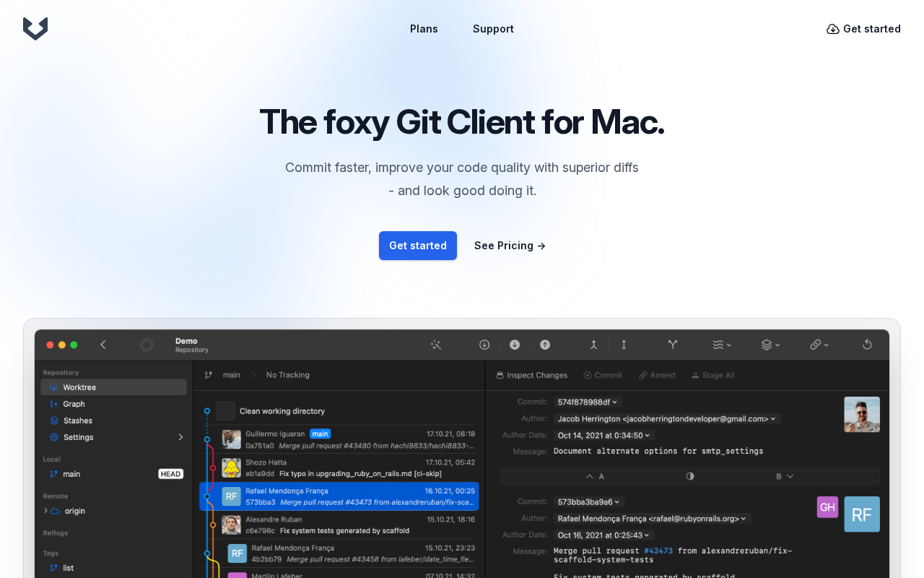This screenshot has height=578, width=924.
Task: Click the back arrow in the app toolbar
Action: (x=103, y=345)
